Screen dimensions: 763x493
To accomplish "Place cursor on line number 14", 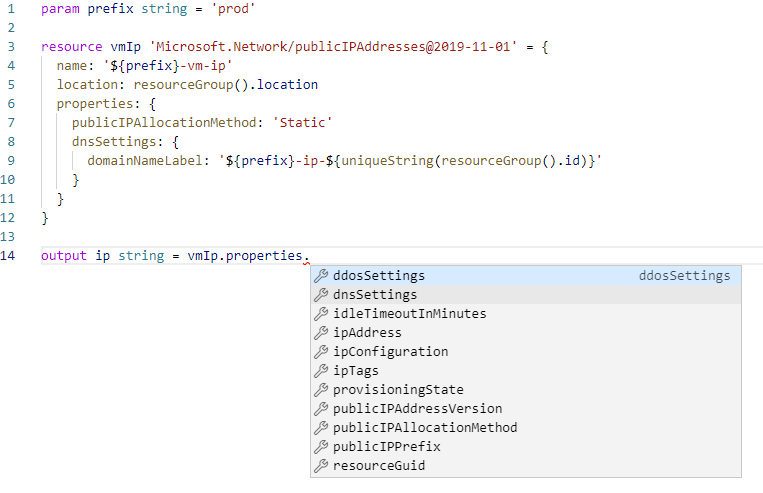I will tap(9, 256).
